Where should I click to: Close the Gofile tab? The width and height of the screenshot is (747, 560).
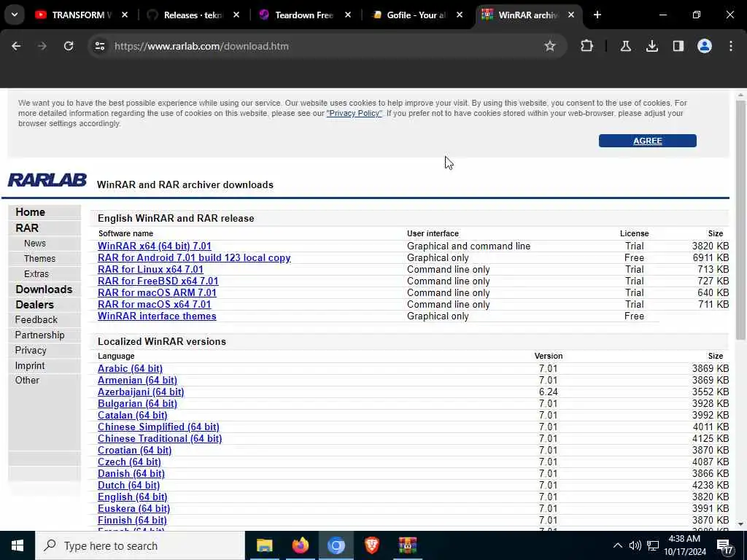coord(460,15)
